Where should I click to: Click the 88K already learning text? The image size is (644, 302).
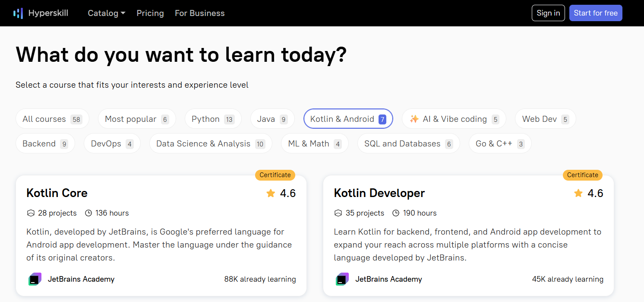click(x=260, y=279)
